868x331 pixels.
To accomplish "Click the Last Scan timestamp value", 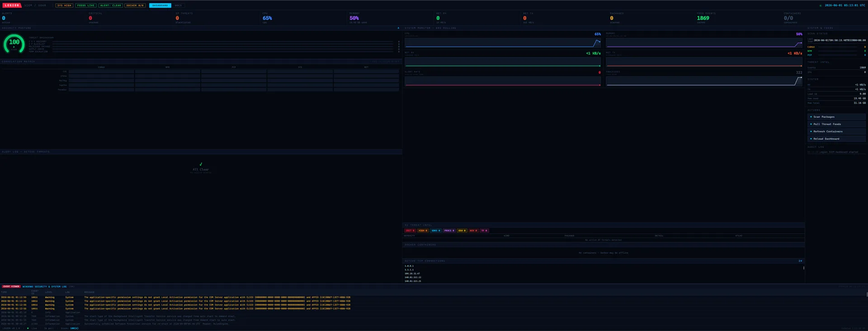I will coord(840,40).
